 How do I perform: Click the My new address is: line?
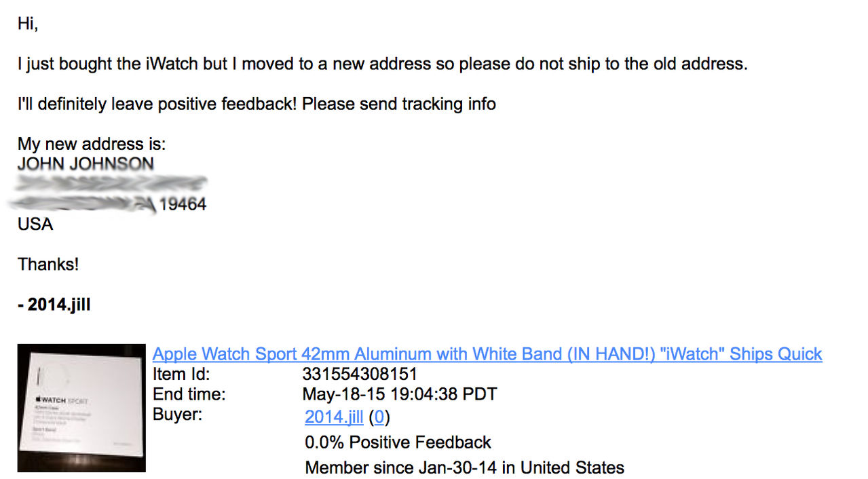click(x=92, y=144)
